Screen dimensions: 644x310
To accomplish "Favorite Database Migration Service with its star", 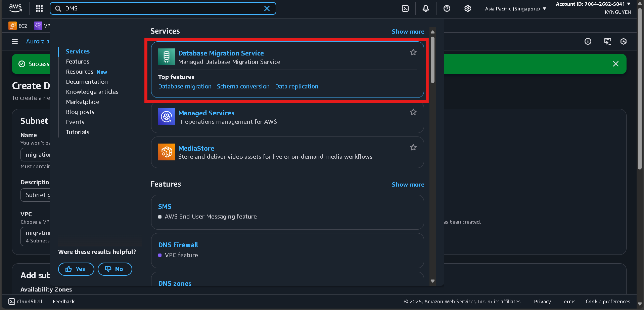I will pyautogui.click(x=413, y=52).
